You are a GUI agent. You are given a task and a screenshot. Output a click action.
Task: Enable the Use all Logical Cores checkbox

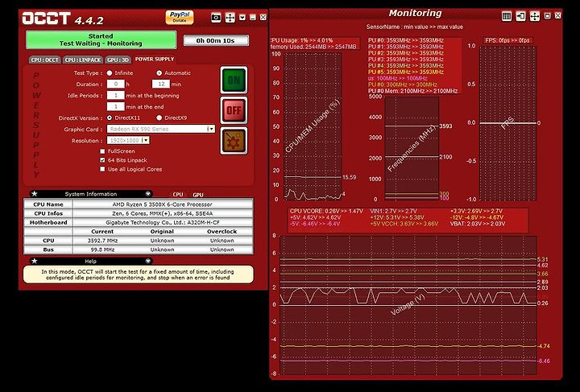point(102,169)
